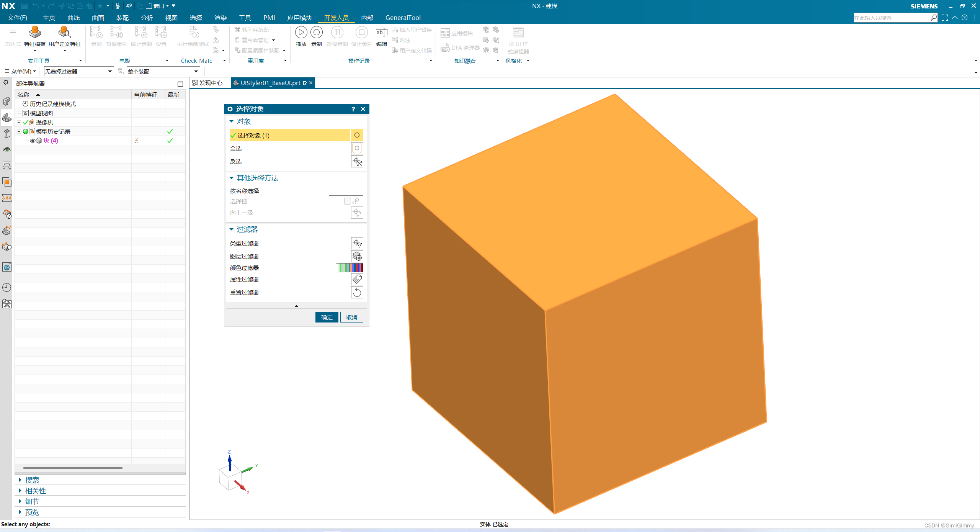This screenshot has height=532, width=980.
Task: Open the Web Browser sidebar globe icon
Action: point(7,267)
